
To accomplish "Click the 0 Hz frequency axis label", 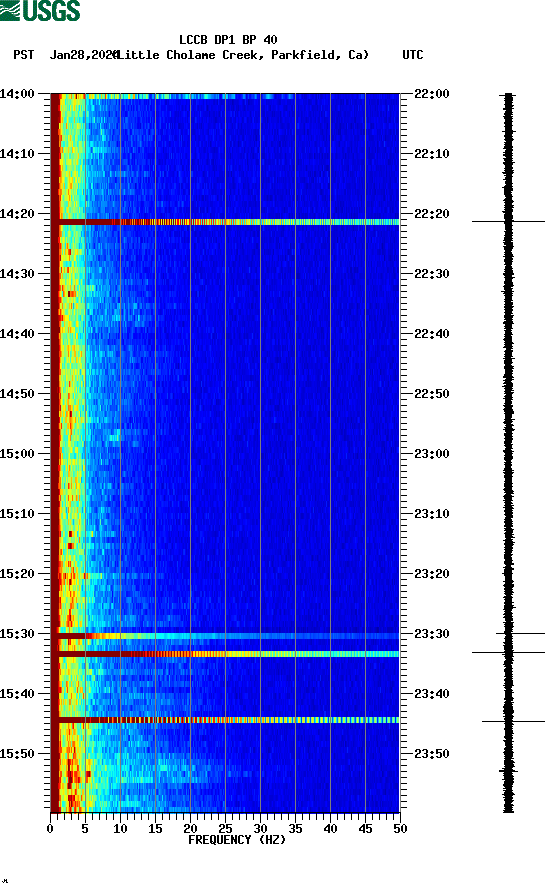I will [x=50, y=829].
